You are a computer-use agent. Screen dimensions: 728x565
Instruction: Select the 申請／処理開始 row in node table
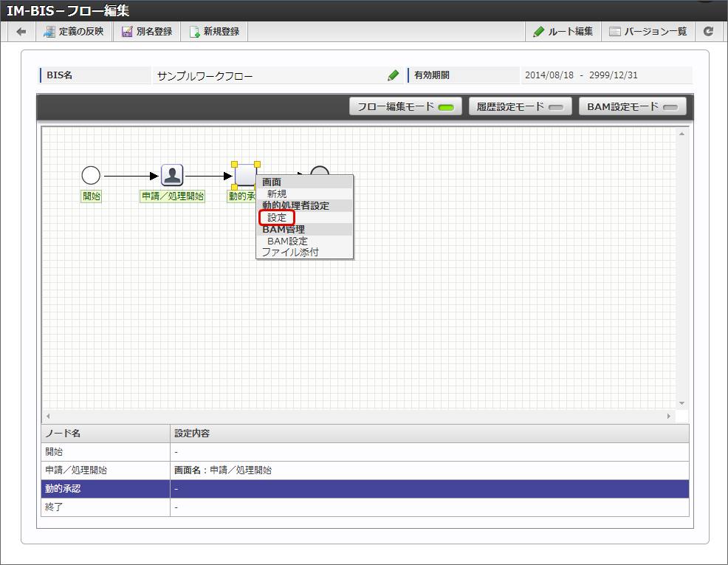(x=365, y=470)
